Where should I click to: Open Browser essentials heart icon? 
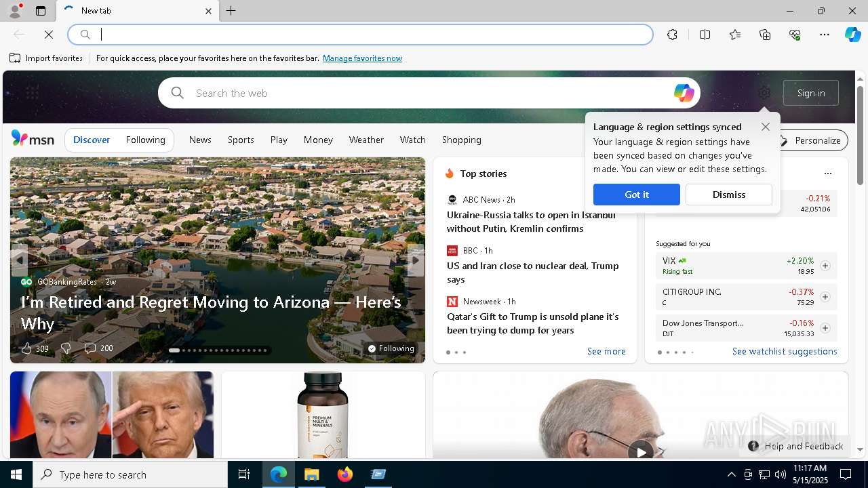click(x=795, y=35)
